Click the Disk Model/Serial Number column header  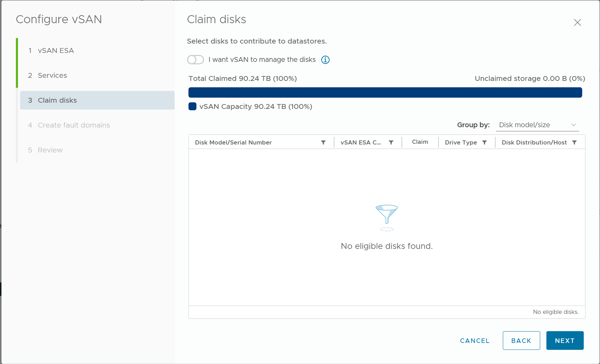pyautogui.click(x=233, y=142)
